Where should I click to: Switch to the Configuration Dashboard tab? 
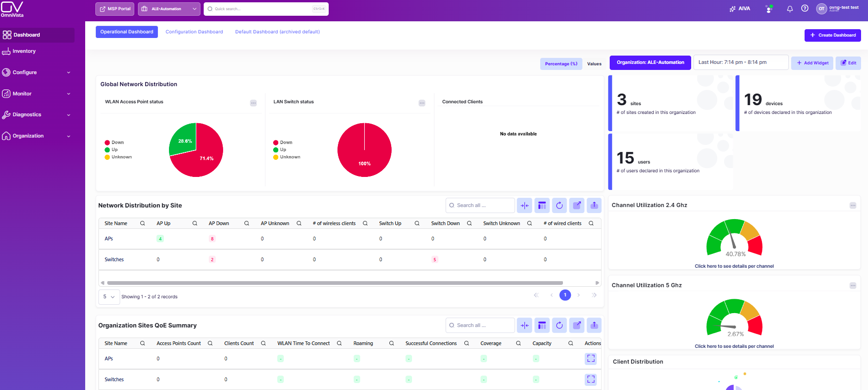coord(194,32)
